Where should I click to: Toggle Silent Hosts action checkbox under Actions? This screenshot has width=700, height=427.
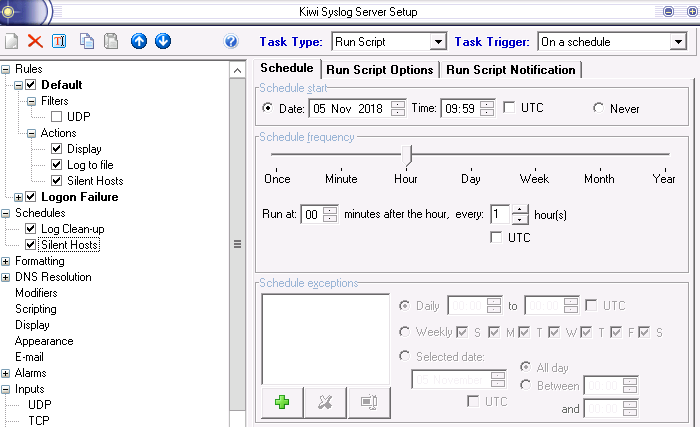[56, 181]
